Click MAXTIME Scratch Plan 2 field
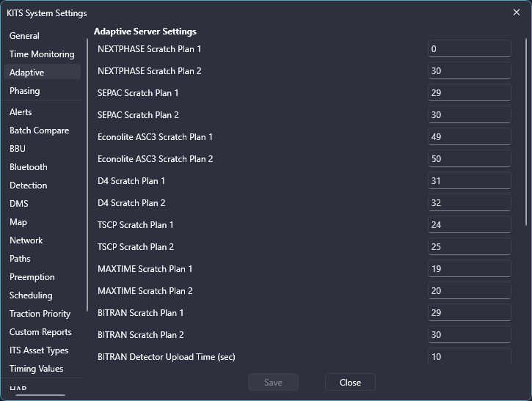Viewport: 532px width, 401px height. [469, 290]
